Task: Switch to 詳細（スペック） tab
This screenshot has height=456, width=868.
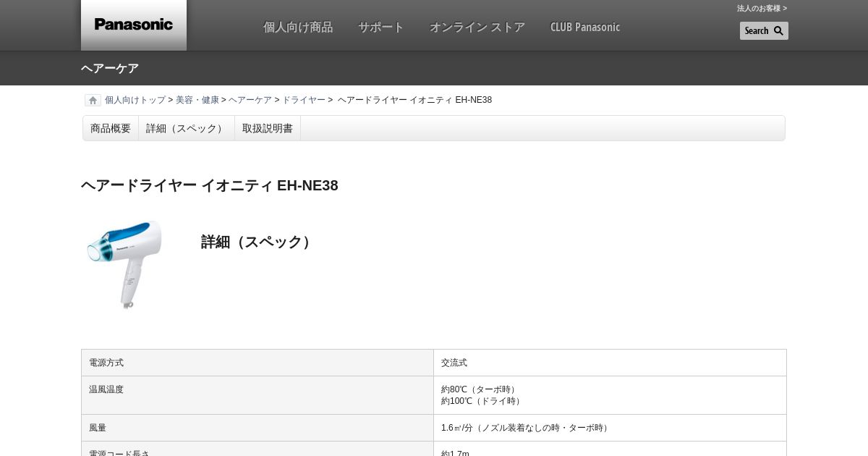Action: (187, 128)
